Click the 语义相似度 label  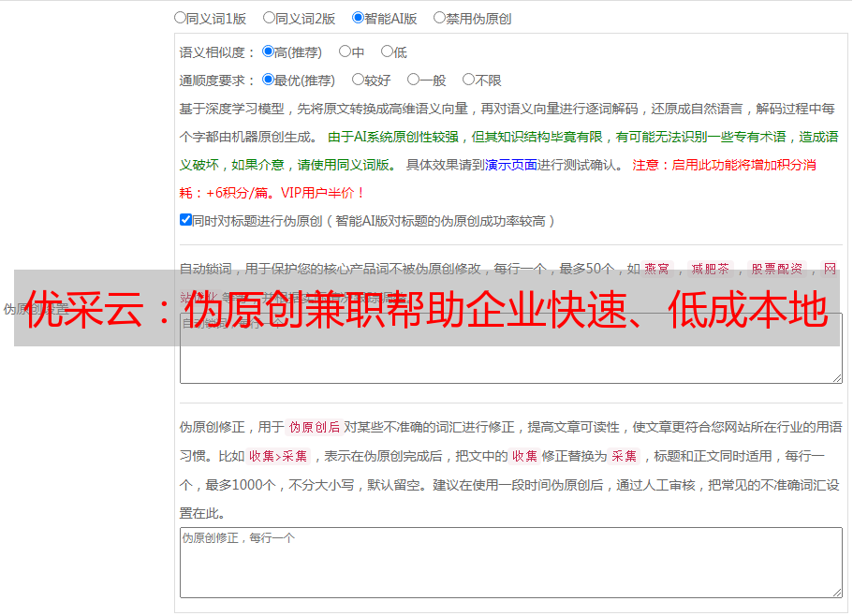[x=216, y=52]
